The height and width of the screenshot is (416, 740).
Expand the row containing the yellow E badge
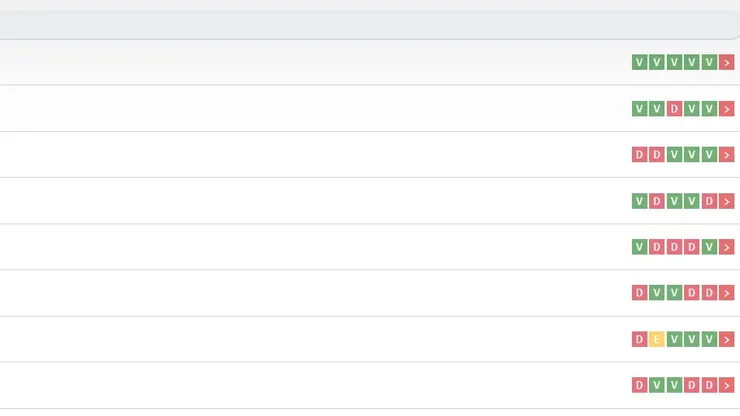coord(727,339)
